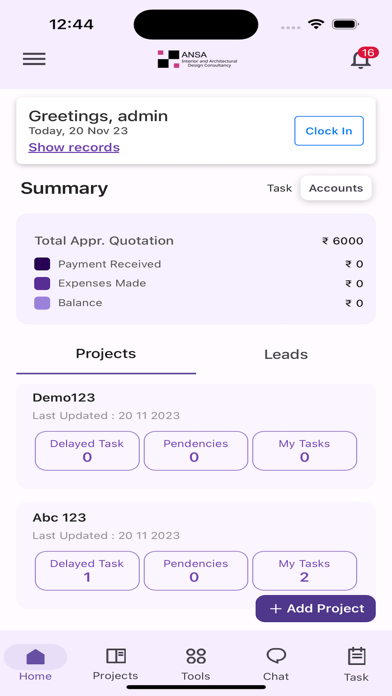This screenshot has width=392, height=696.
Task: Click the Summary heading
Action: [64, 188]
